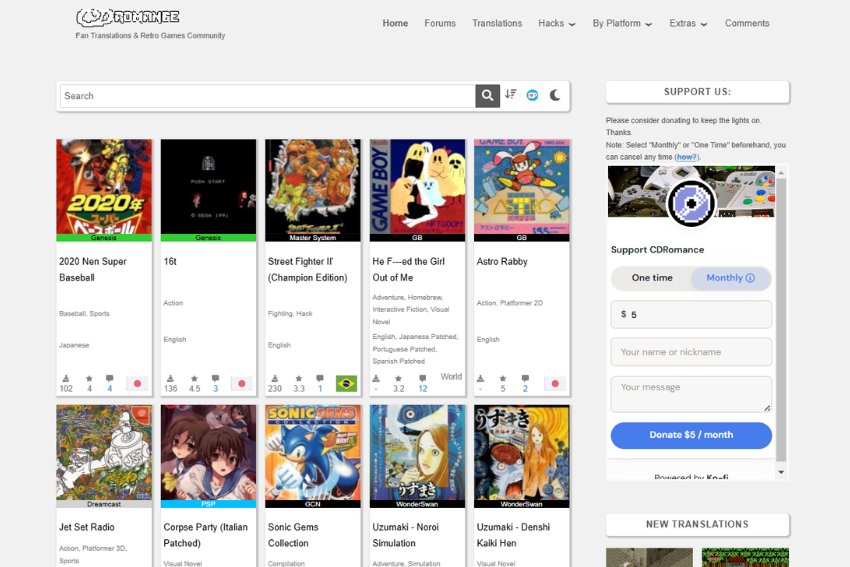Image resolution: width=850 pixels, height=567 pixels.
Task: Select One time donation option
Action: pyautogui.click(x=652, y=278)
